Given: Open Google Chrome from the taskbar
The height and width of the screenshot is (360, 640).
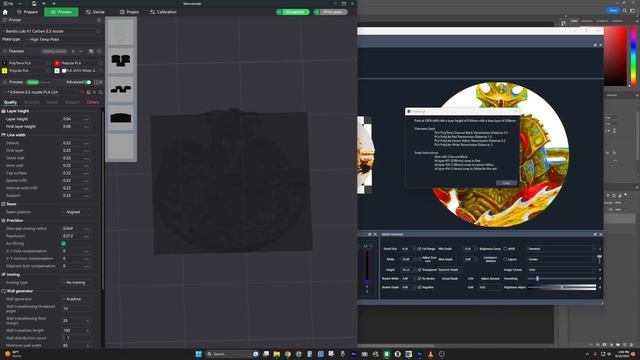Looking at the screenshot, I should 288,354.
